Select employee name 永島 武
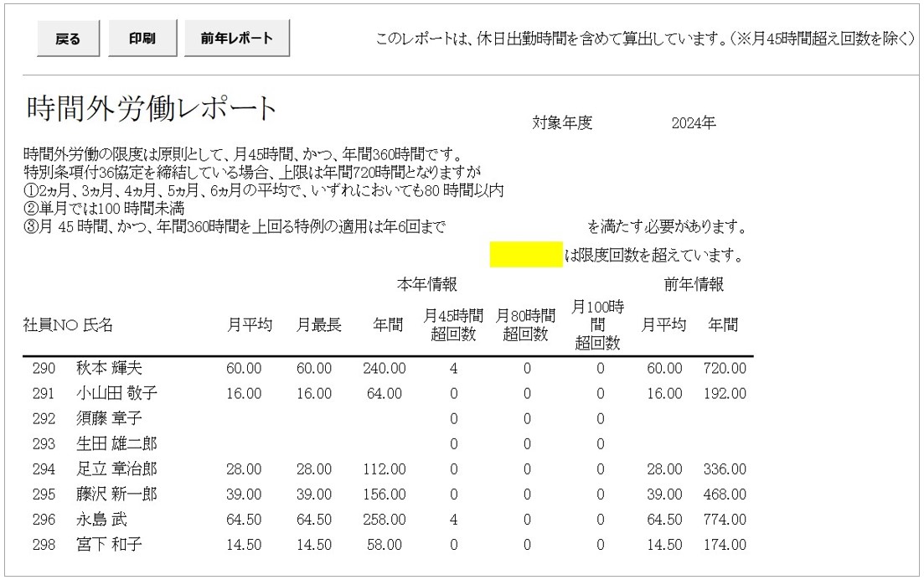Image resolution: width=924 pixels, height=580 pixels. tap(101, 520)
